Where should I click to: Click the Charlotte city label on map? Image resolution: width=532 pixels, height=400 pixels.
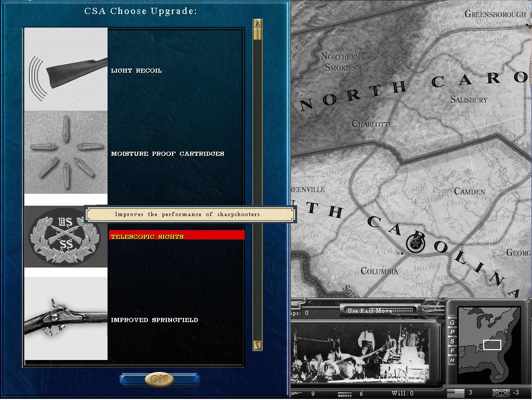(x=372, y=124)
